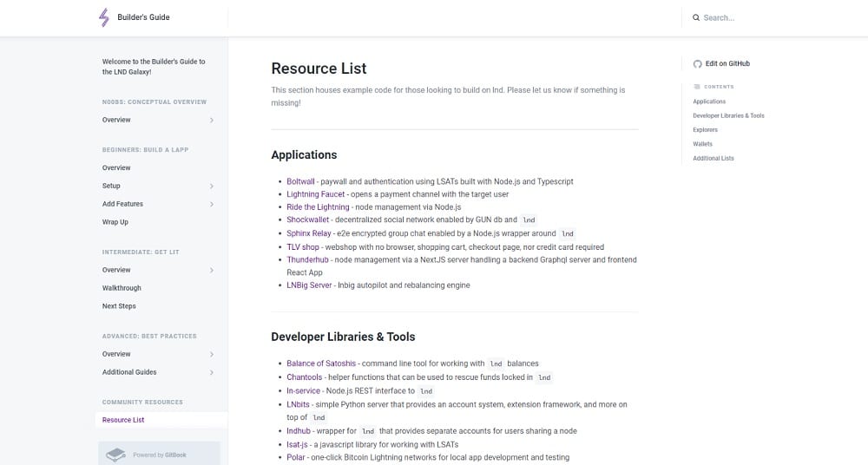Click the Builder's Guide header title
868x465 pixels.
[143, 17]
